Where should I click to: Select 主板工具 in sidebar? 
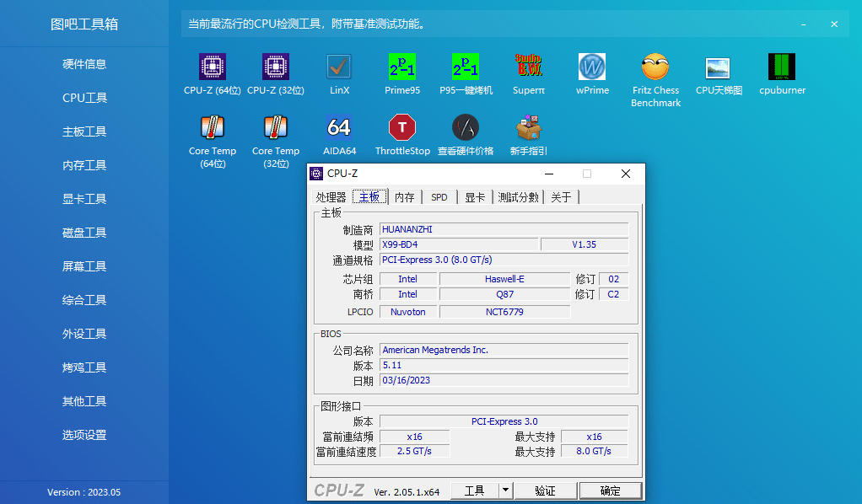(x=84, y=131)
